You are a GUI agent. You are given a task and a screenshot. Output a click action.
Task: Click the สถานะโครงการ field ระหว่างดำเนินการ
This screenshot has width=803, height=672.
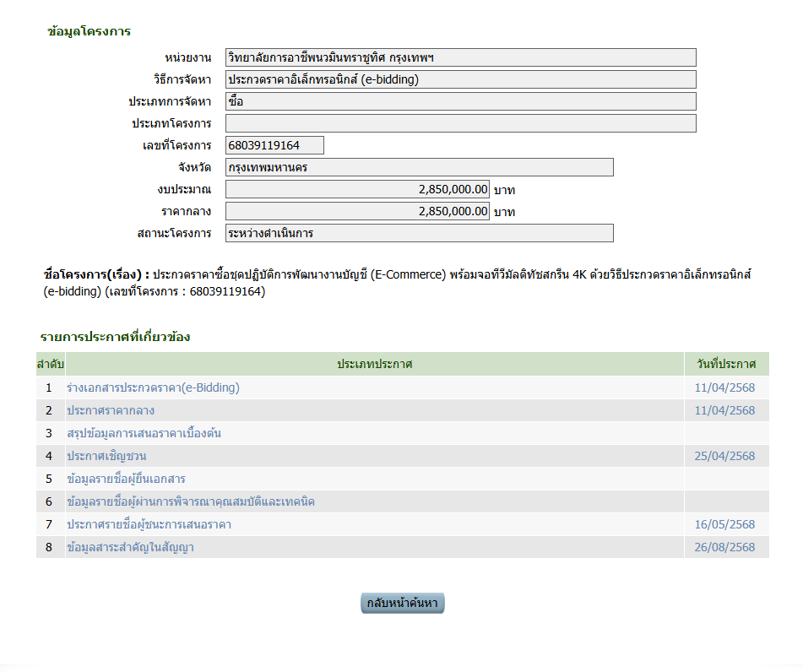coord(420,234)
